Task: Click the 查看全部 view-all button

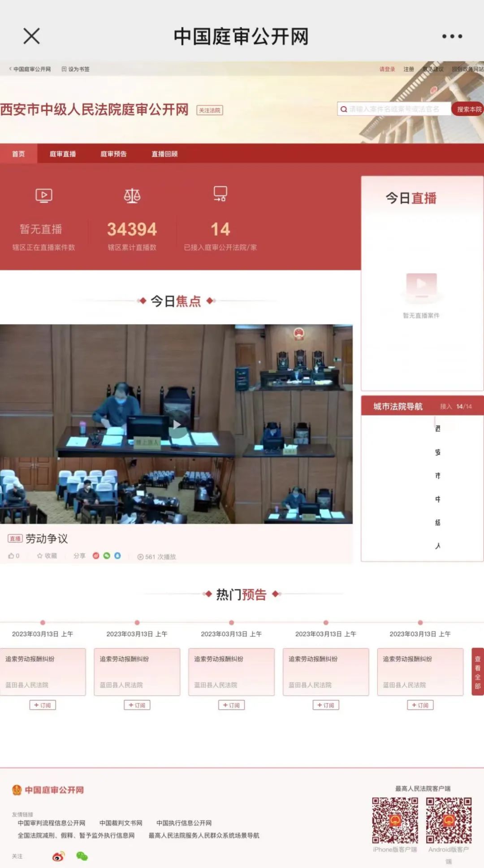Action: coord(478,672)
